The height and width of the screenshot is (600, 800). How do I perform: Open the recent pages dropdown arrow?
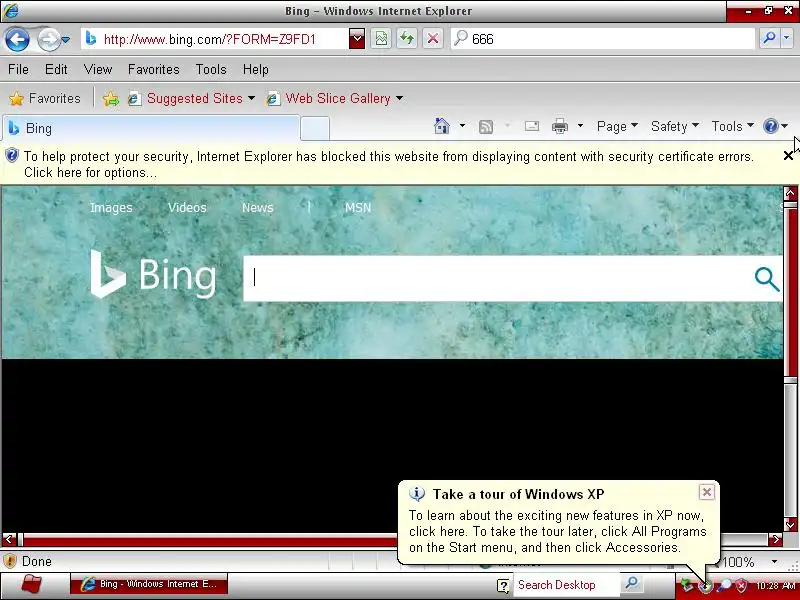[66, 39]
